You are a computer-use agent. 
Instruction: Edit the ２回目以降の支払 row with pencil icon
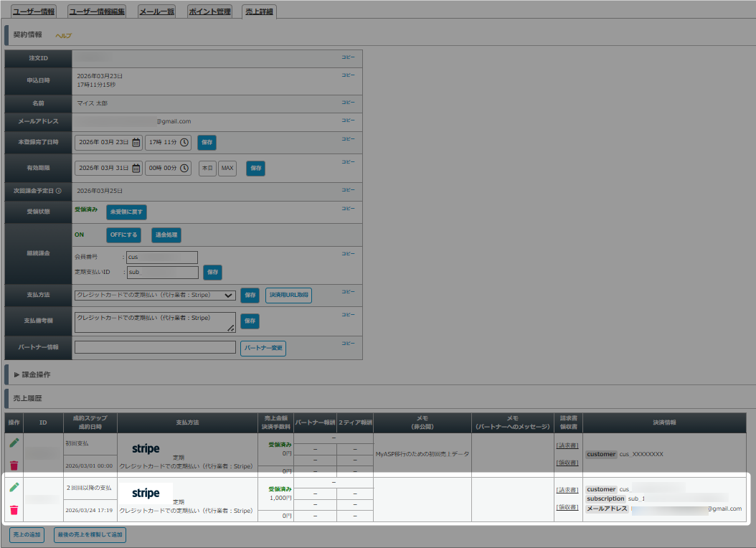point(14,488)
